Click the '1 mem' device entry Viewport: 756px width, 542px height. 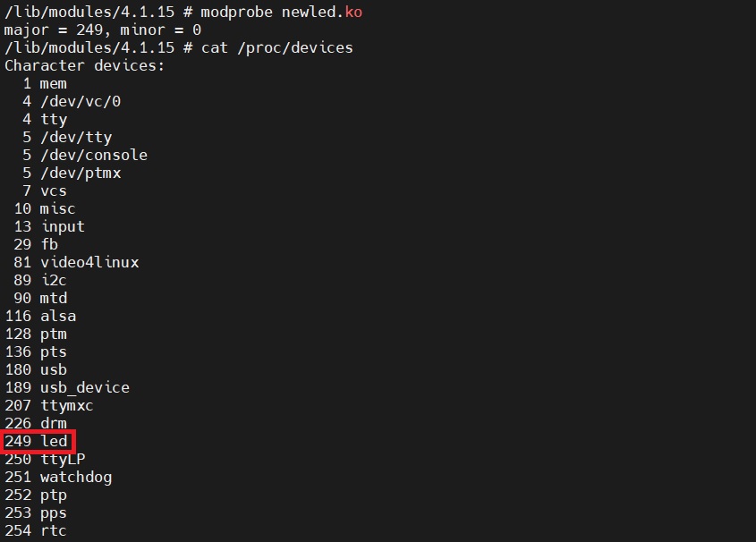pyautogui.click(x=45, y=83)
